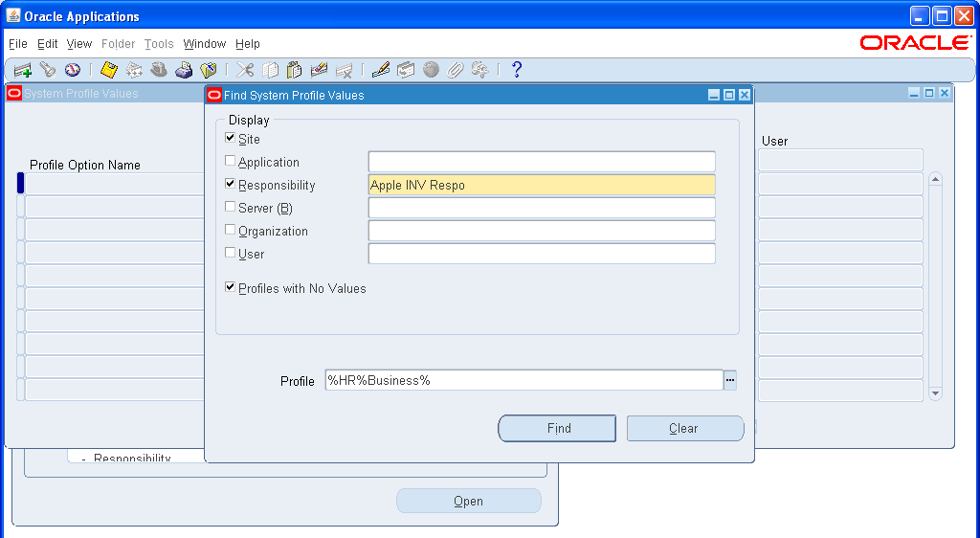
Task: Open the Help menu
Action: [248, 44]
